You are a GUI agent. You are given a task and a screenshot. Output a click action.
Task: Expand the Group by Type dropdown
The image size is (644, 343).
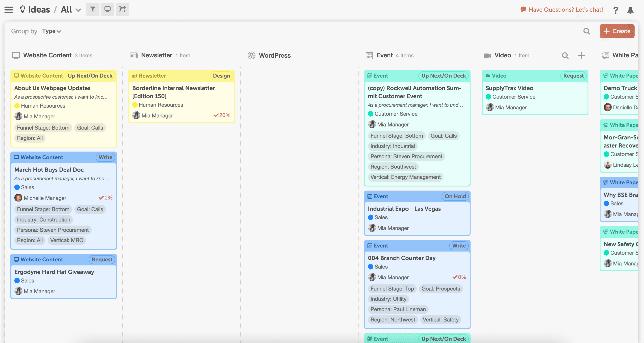pos(52,31)
